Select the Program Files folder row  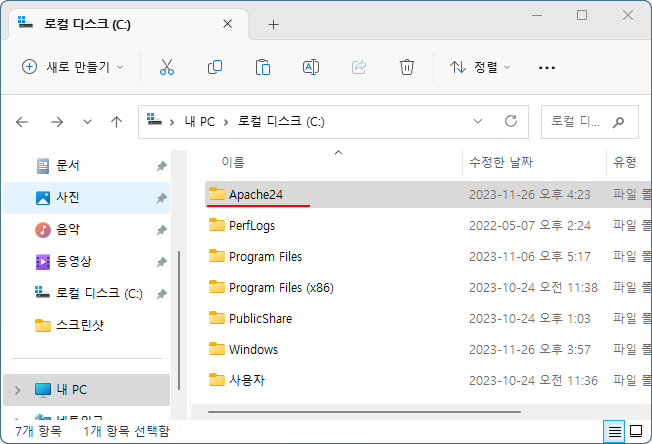click(x=428, y=257)
